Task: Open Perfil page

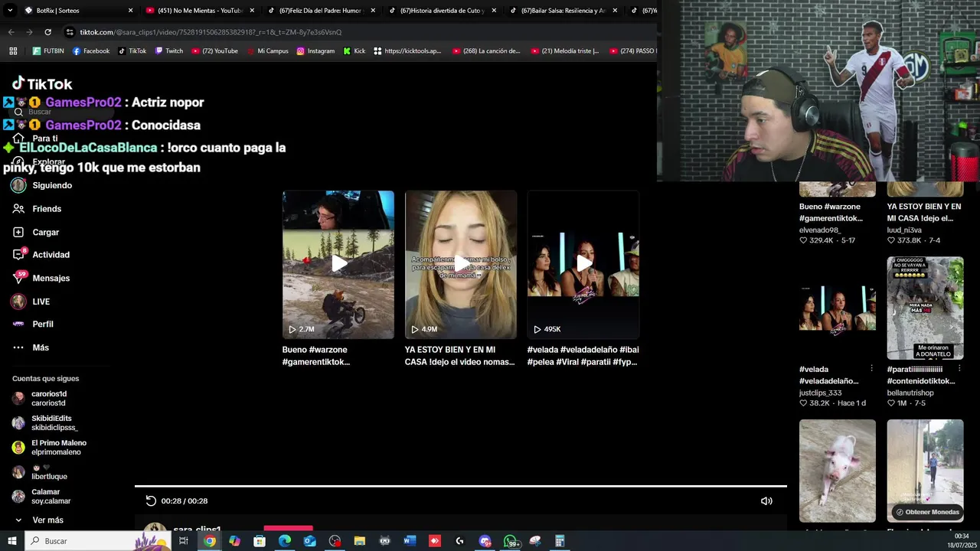Action: [33, 324]
